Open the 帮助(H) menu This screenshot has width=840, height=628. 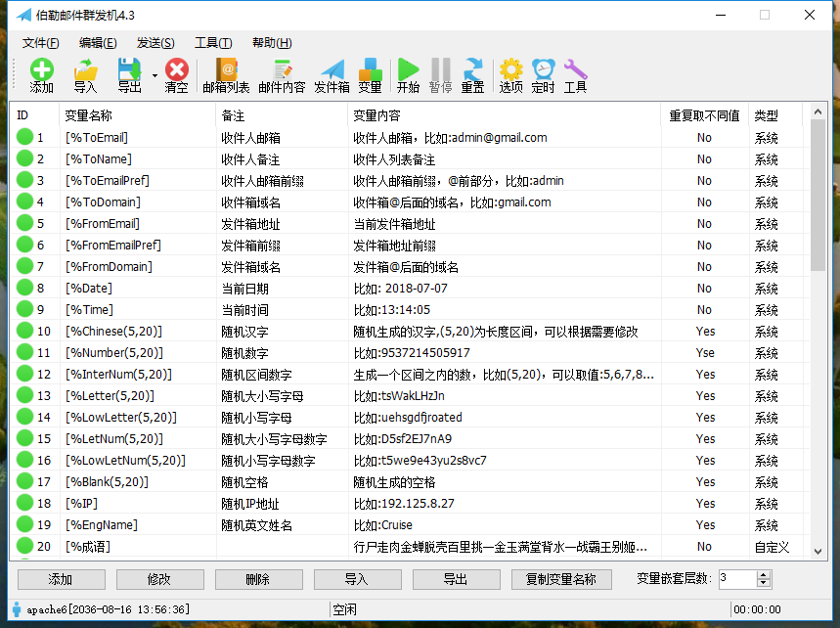272,43
